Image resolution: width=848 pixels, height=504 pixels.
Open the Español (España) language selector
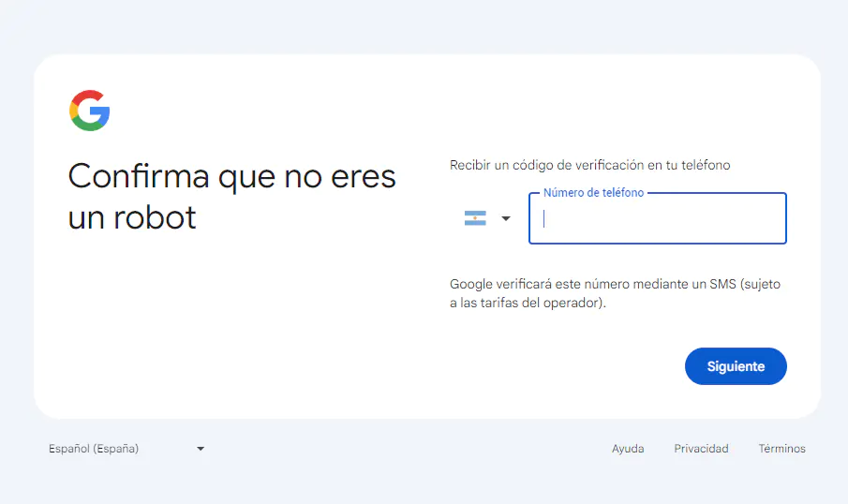(x=94, y=449)
